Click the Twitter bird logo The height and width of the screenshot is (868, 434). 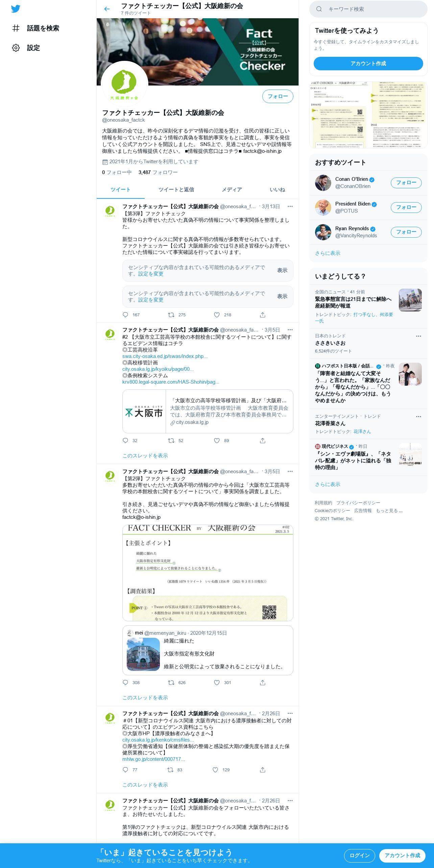coord(16,9)
